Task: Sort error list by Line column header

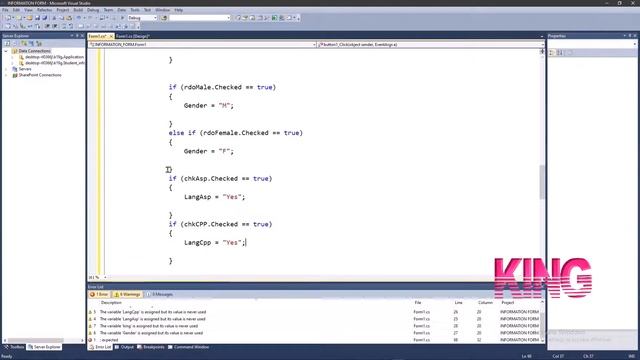Action: [x=458, y=303]
